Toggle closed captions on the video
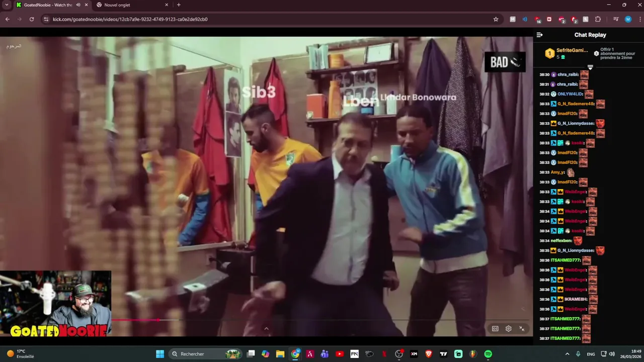 coord(495,328)
